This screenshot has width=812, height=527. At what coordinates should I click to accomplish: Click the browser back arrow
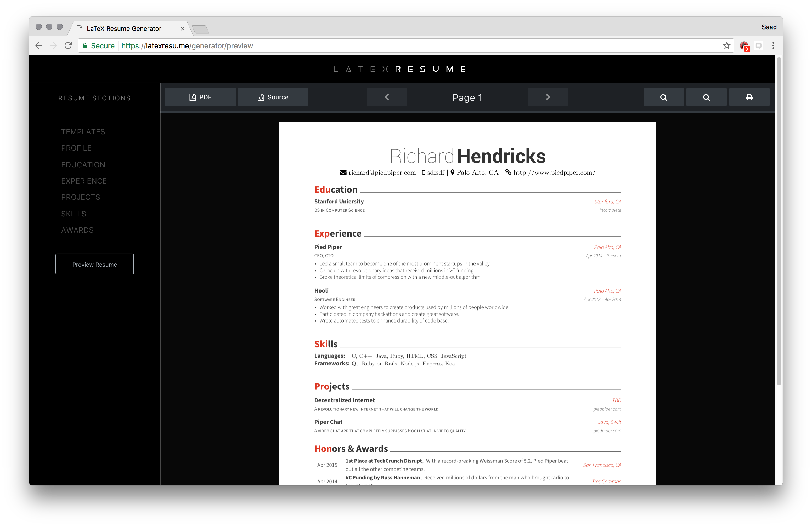coord(39,46)
